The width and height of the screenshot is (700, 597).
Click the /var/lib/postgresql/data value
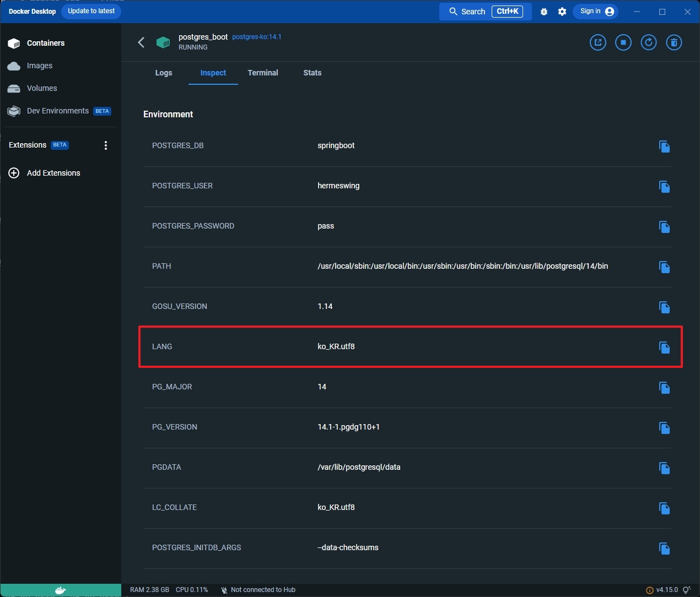point(359,467)
